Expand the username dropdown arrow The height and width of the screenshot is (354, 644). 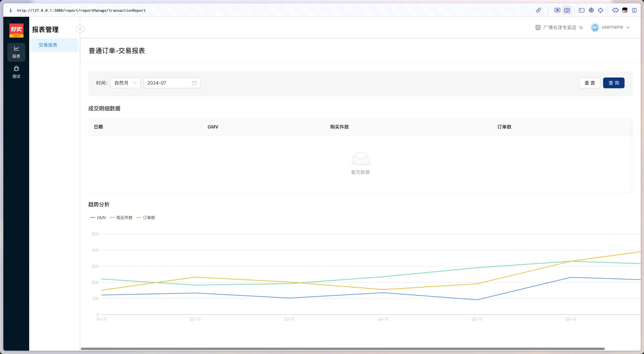coord(628,28)
